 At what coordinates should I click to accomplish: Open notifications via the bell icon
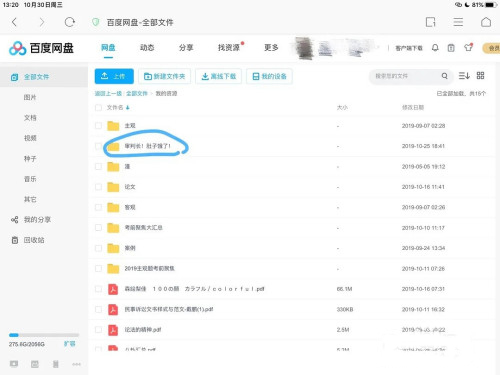pos(435,48)
